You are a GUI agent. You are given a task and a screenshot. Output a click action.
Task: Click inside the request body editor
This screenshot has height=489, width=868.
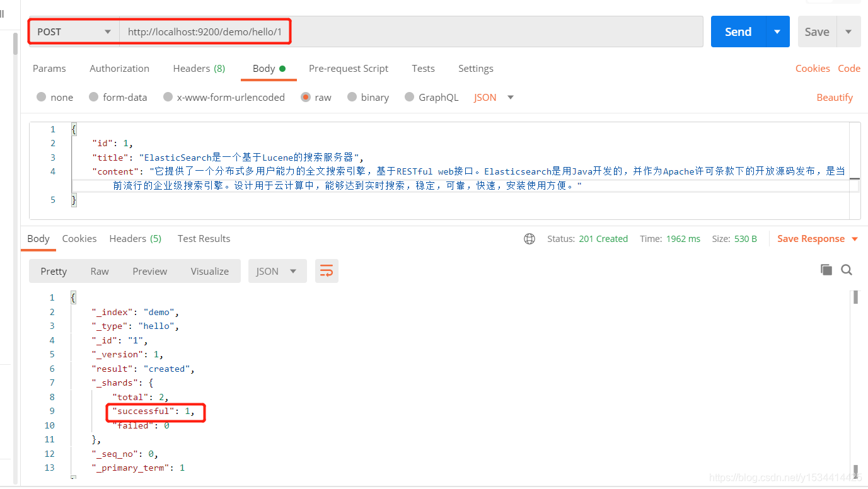tap(444, 170)
